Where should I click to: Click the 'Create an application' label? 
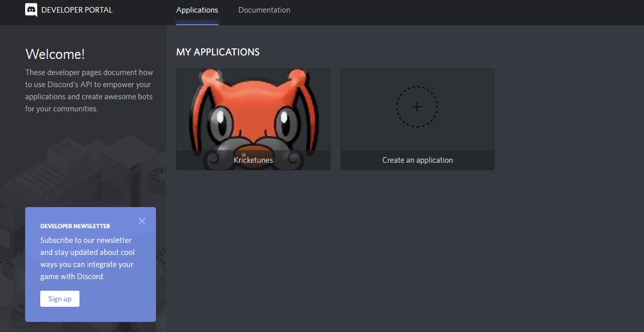tap(417, 160)
